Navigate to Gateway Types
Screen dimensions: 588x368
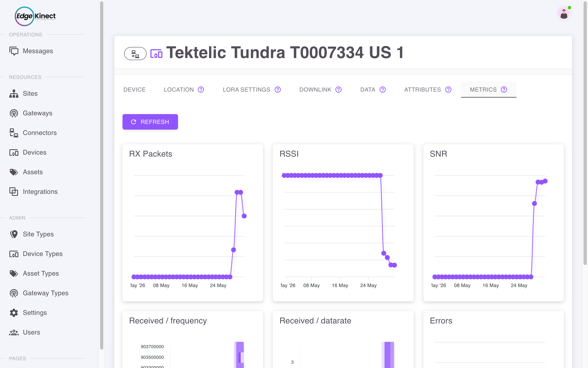[46, 293]
